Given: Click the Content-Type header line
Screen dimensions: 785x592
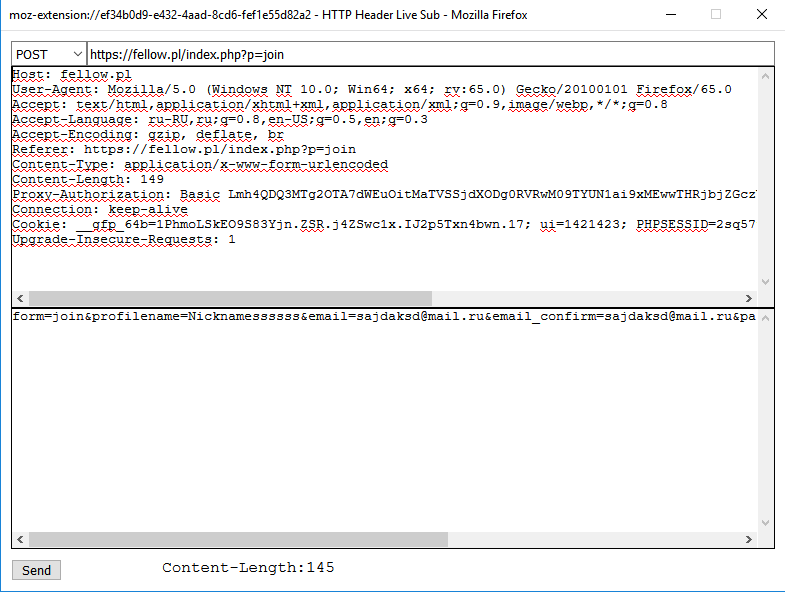Looking at the screenshot, I should [200, 165].
